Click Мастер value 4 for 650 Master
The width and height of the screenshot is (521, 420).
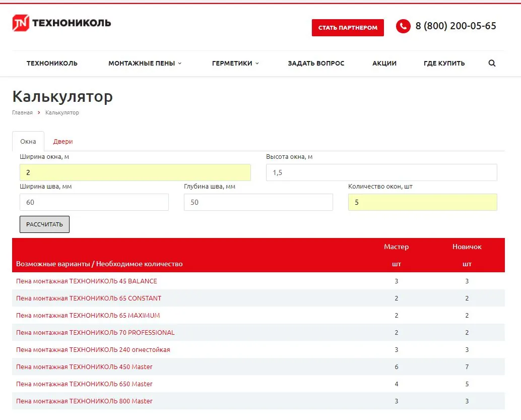pyautogui.click(x=397, y=384)
